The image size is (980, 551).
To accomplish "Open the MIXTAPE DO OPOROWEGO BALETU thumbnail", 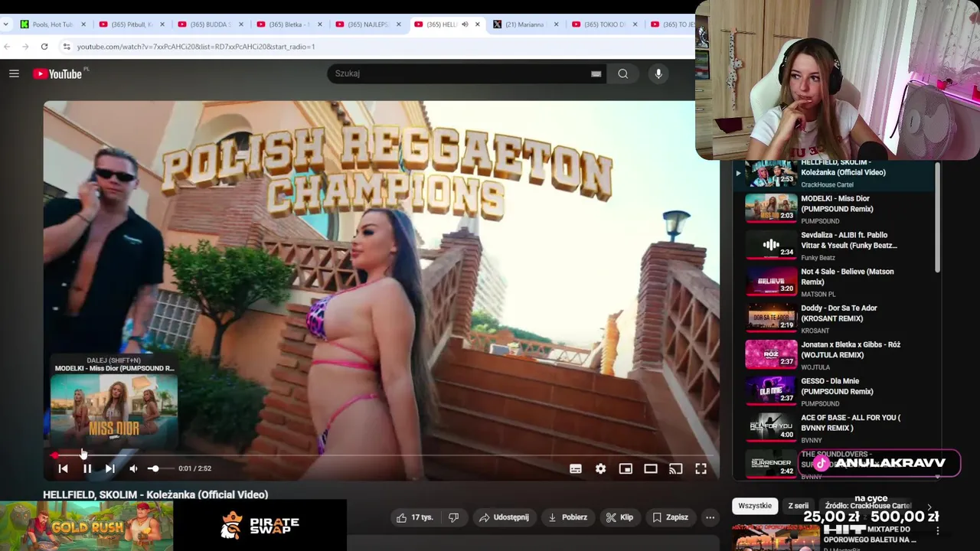I will (776, 537).
